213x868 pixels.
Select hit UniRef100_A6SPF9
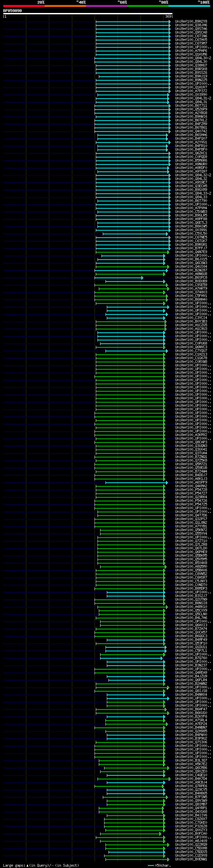(191, 483)
